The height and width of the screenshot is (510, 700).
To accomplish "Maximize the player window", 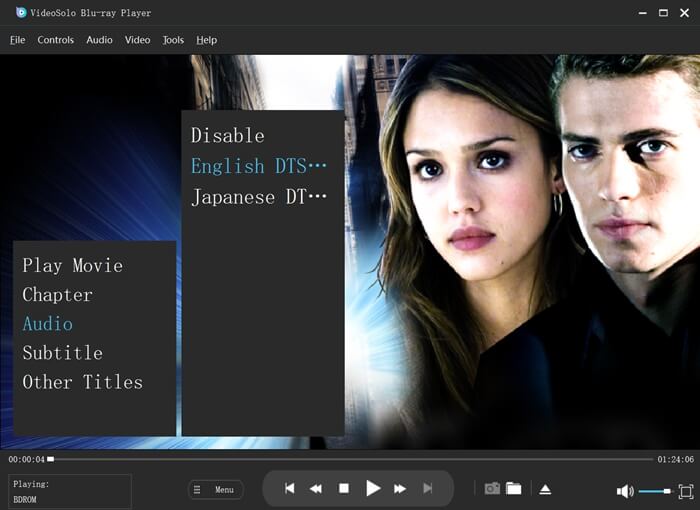I will point(663,13).
